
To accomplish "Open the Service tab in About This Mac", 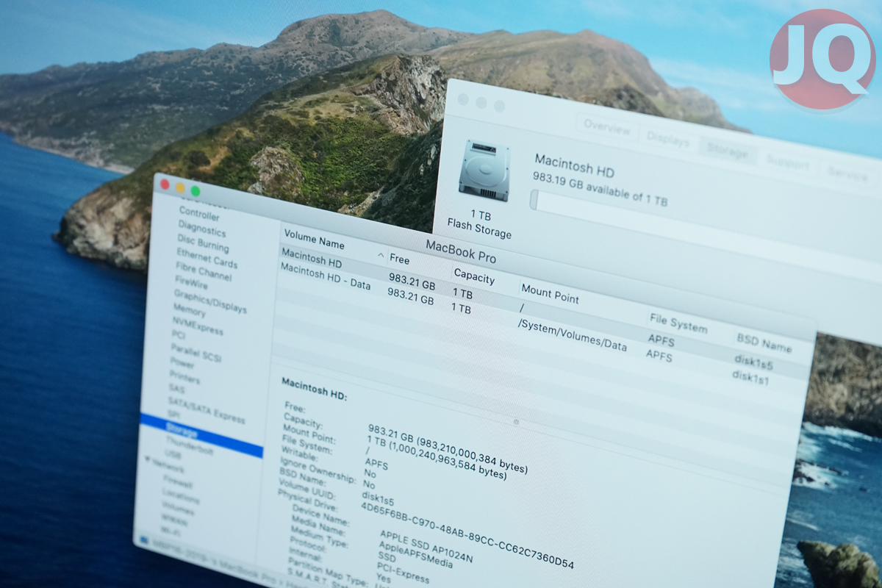I will tap(847, 173).
